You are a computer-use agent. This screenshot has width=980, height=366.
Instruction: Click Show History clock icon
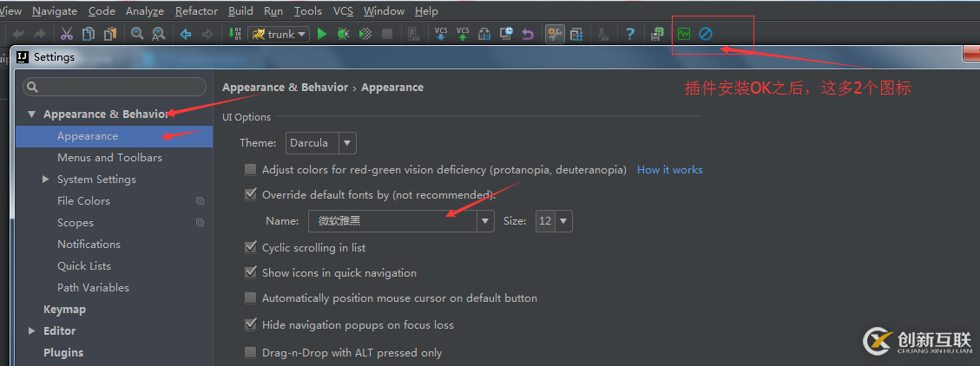coord(506,34)
